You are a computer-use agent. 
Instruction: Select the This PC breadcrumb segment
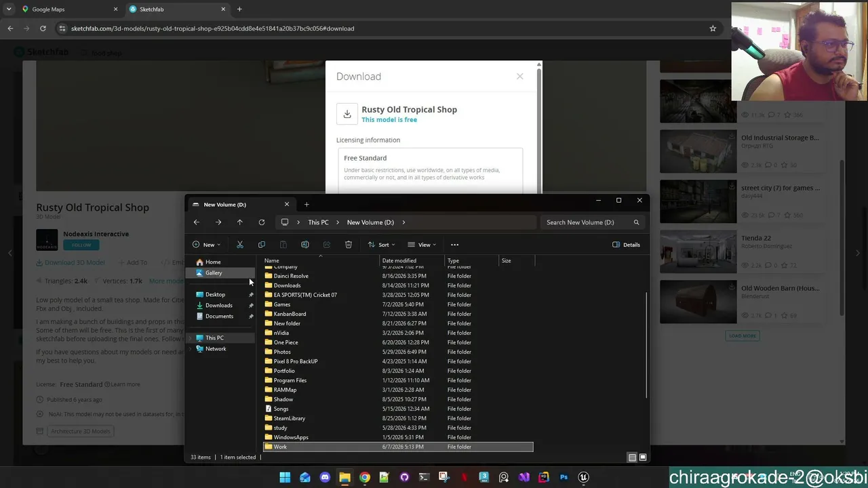[318, 222]
